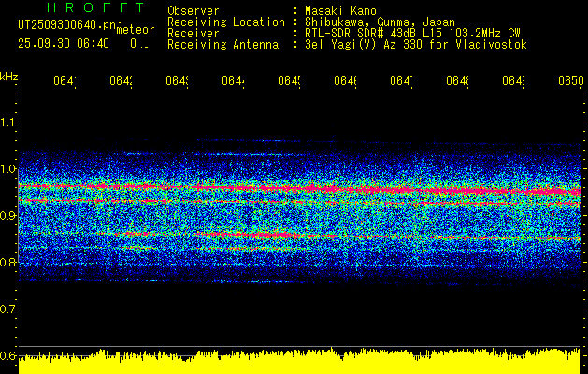
Task: Click the 0645 time axis label
Action: coord(290,81)
